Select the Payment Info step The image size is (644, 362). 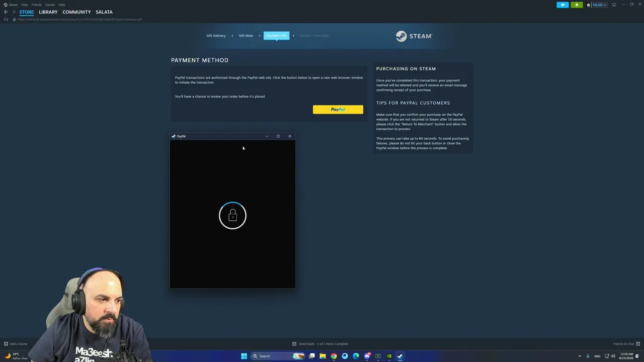[276, 36]
